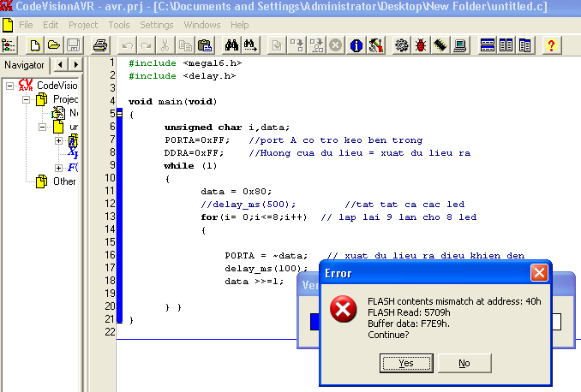This screenshot has width=581, height=392.
Task: Launch CodeWizardAVR with the gear icon
Action: click(x=401, y=45)
